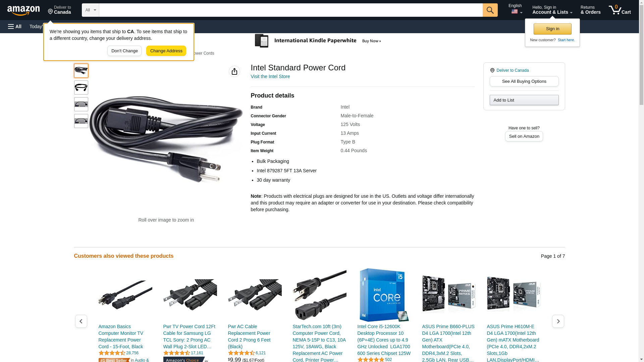Select second power cord thumbnail
This screenshot has height=362, width=644.
(x=81, y=87)
